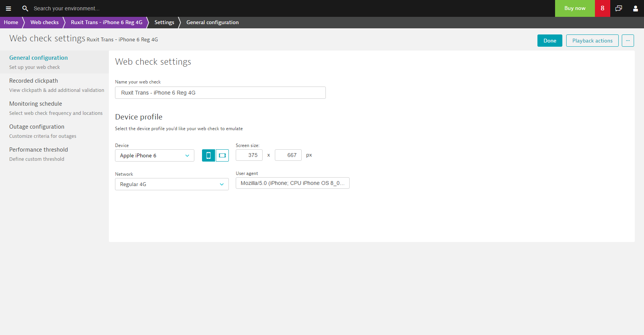Open Playback actions
Image resolution: width=644 pixels, height=335 pixels.
pyautogui.click(x=592, y=41)
